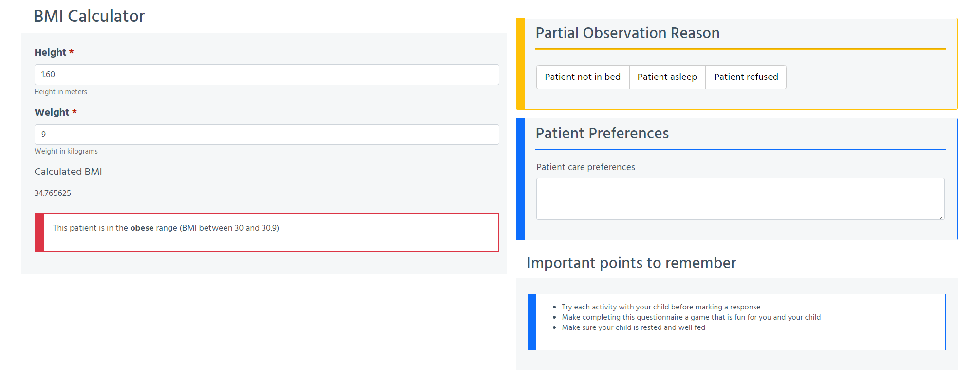Click the calculated BMI value 34.765625

[53, 193]
